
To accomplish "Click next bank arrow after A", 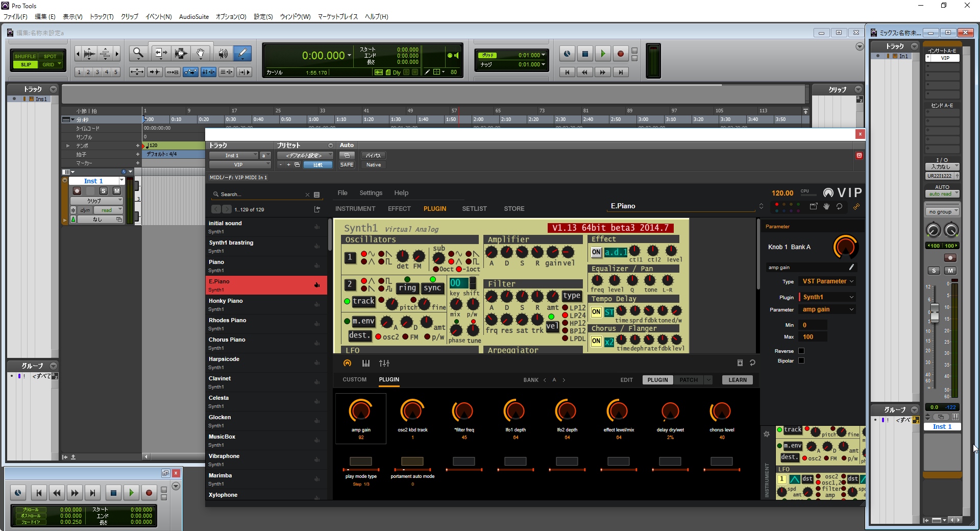I will [563, 380].
